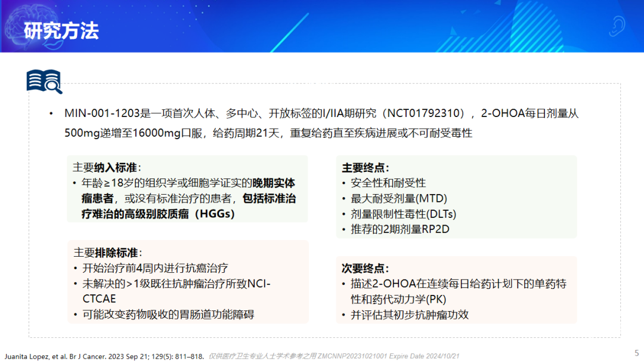Select the heading 次要终点
This screenshot has height=363, width=644.
pyautogui.click(x=365, y=269)
